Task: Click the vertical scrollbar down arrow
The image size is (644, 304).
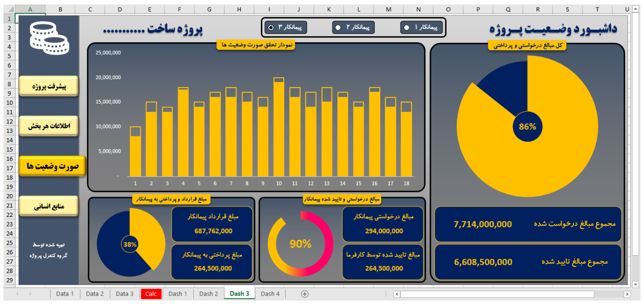Action: 635,284
